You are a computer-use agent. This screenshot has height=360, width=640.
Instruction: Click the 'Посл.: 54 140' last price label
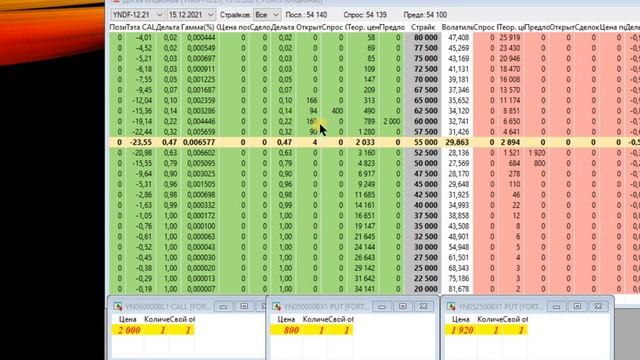[306, 15]
